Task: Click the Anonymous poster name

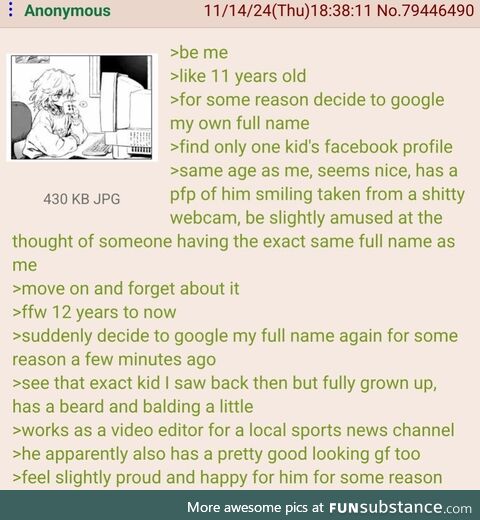Action: click(x=67, y=11)
